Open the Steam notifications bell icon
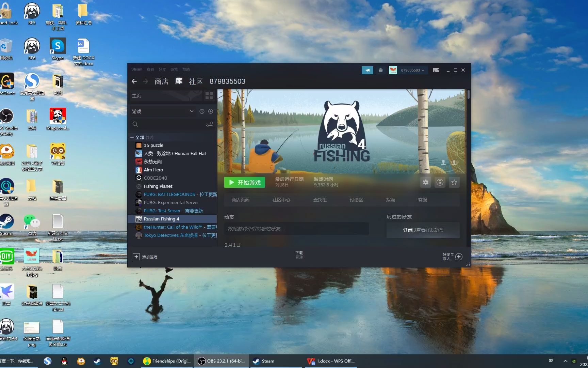This screenshot has width=588, height=368. pos(380,70)
